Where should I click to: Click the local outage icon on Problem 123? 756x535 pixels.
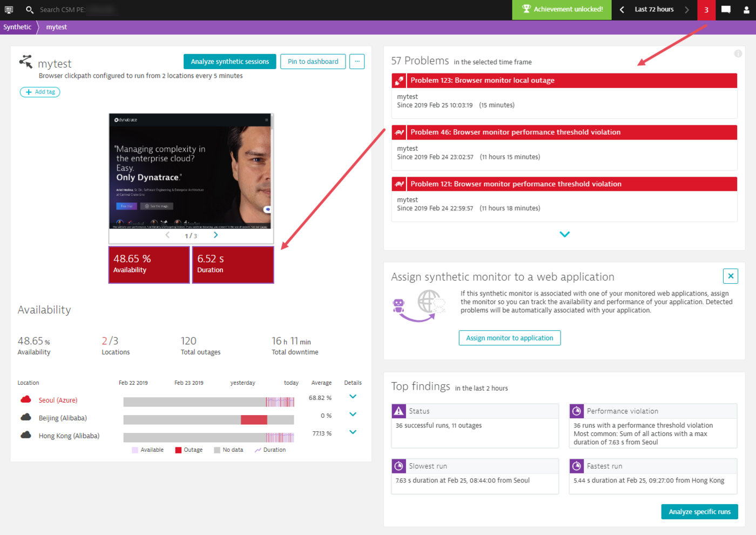[399, 80]
